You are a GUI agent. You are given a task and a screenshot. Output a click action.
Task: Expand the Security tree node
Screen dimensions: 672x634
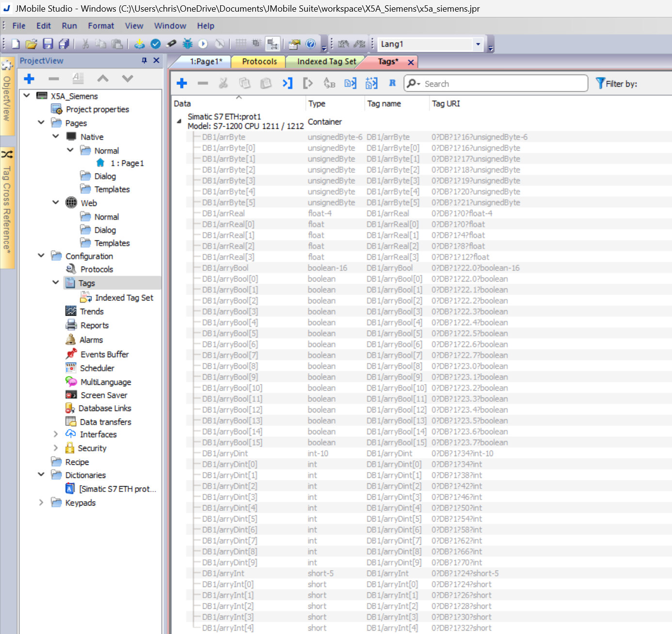click(55, 448)
